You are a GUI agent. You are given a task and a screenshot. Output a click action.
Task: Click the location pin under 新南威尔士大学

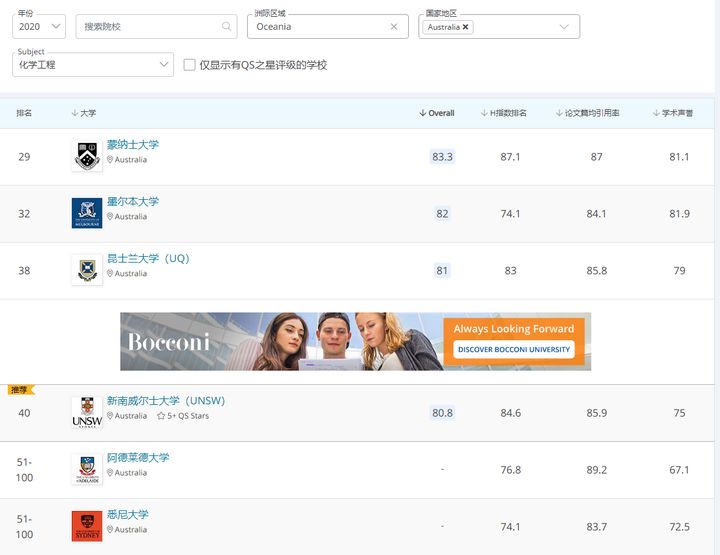(110, 416)
